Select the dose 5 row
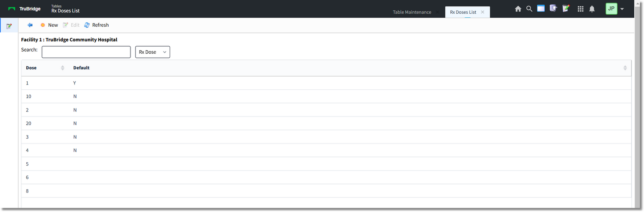This screenshot has width=644, height=212. pyautogui.click(x=326, y=164)
